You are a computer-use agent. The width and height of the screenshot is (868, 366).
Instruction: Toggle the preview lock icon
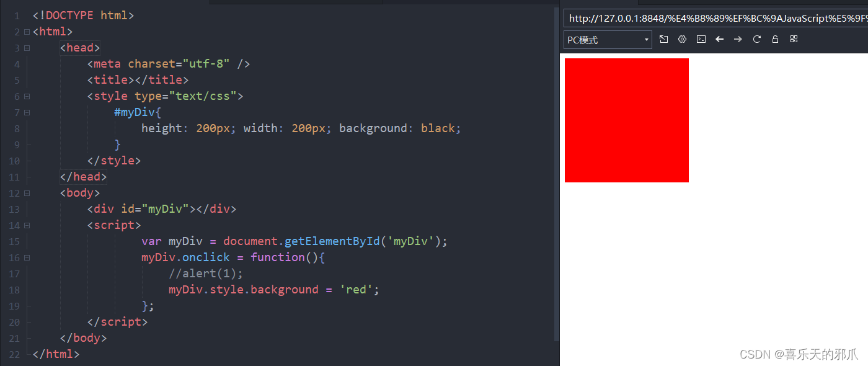(775, 39)
